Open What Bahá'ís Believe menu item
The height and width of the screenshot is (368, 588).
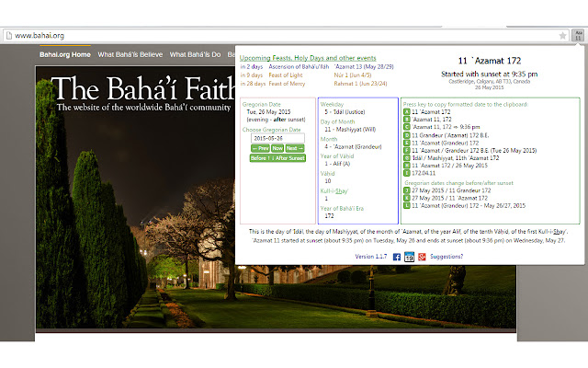tap(130, 54)
